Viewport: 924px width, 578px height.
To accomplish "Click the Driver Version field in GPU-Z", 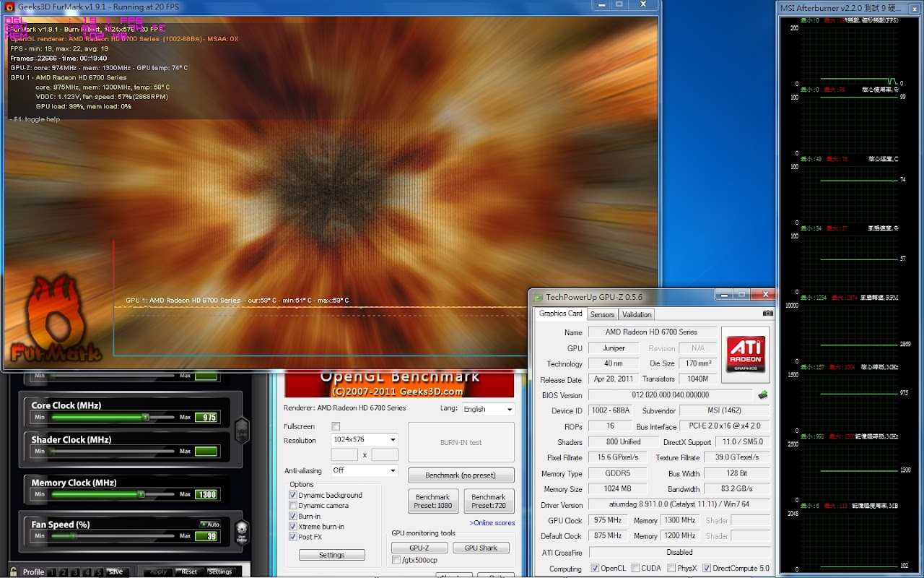I will [679, 504].
